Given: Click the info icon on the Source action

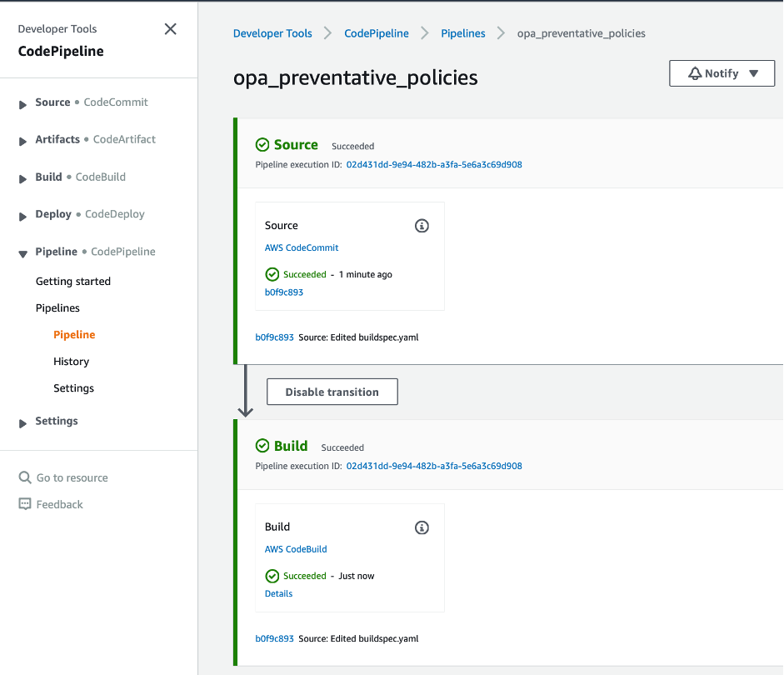Looking at the screenshot, I should 422,226.
